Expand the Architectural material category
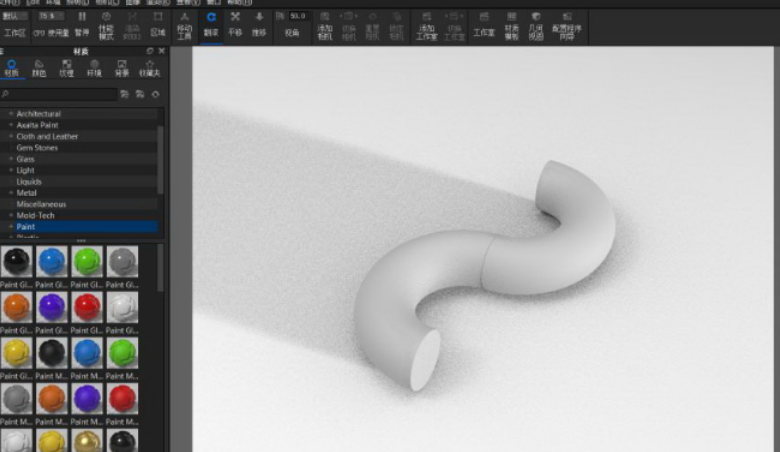The image size is (780, 452). pyautogui.click(x=11, y=114)
